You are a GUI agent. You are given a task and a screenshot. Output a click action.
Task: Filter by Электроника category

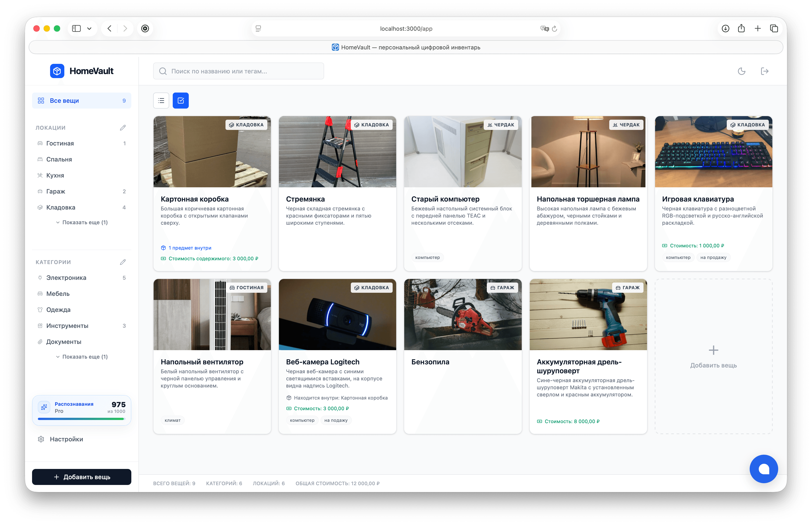pyautogui.click(x=81, y=278)
